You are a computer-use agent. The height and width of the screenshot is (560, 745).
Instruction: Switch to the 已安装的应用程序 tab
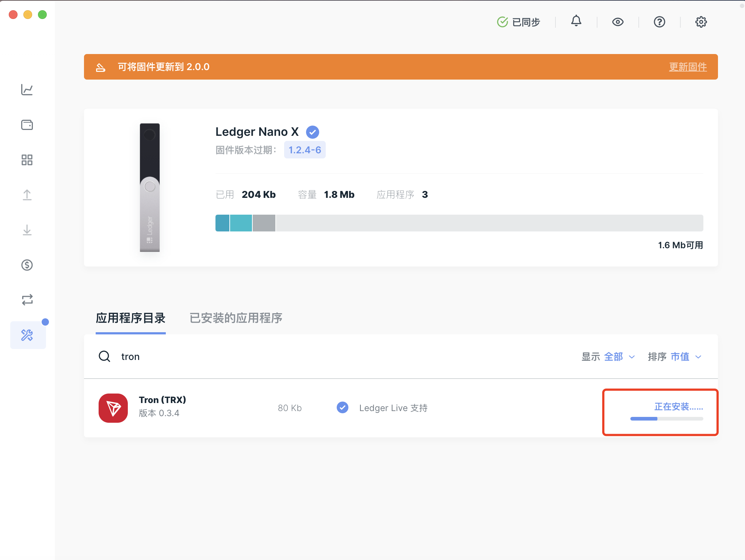[236, 318]
